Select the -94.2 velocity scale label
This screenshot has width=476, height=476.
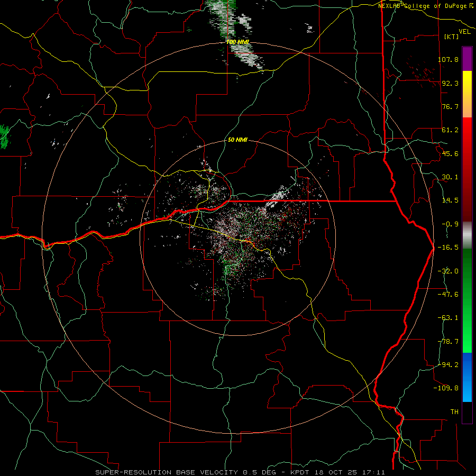tap(448, 365)
